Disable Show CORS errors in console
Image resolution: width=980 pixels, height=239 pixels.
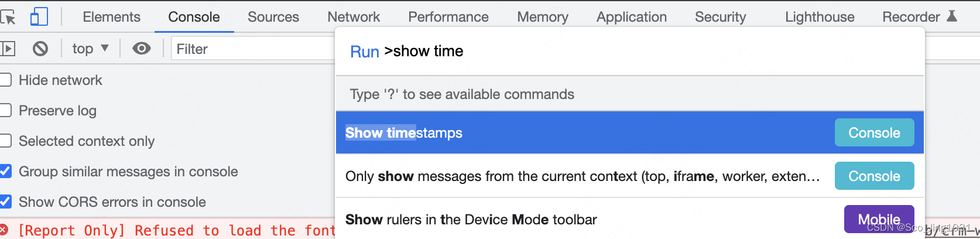(5, 202)
